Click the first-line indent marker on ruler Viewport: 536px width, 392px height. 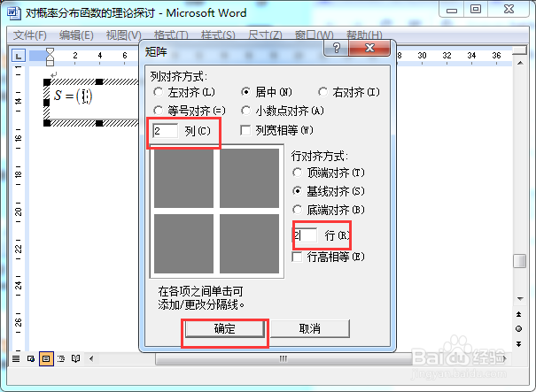coord(50,52)
